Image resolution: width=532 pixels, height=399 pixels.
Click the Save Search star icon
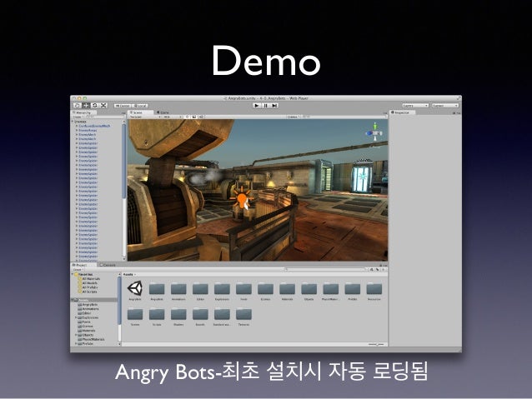[383, 269]
